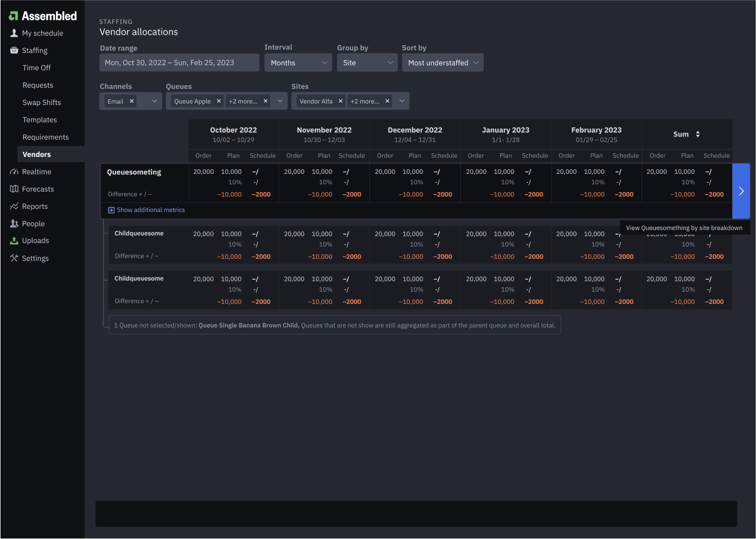The height and width of the screenshot is (539, 756).
Task: Click the blue site breakdown arrow button
Action: click(x=741, y=191)
